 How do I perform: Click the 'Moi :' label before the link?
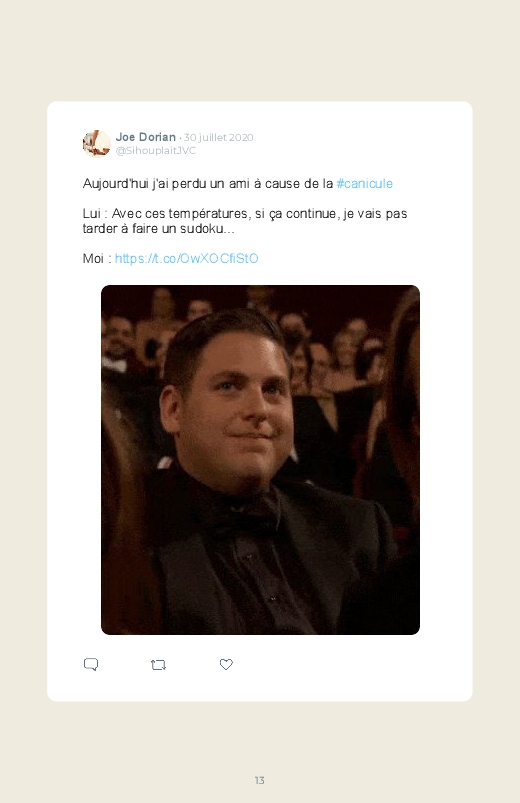pos(97,258)
